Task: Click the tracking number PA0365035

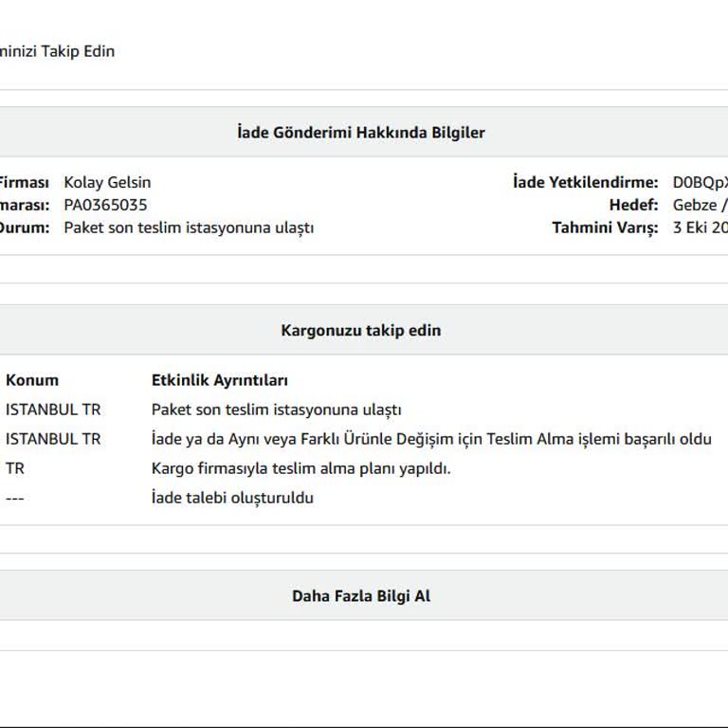Action: point(105,205)
